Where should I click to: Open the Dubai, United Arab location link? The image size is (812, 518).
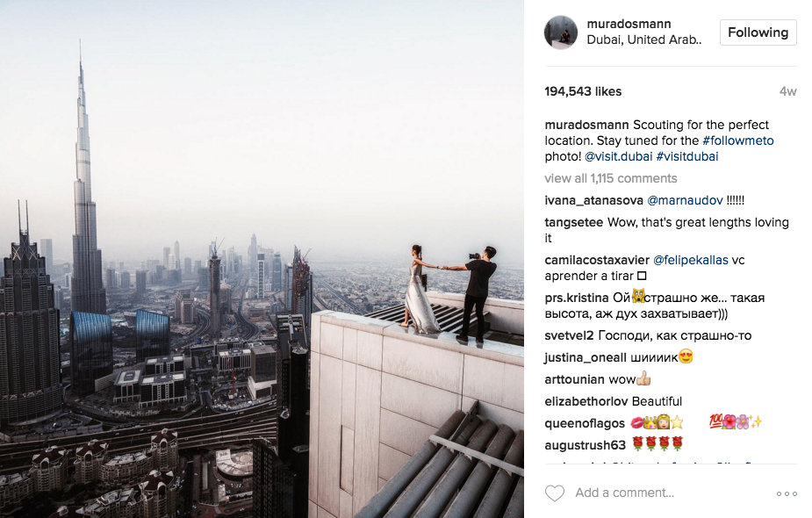[x=644, y=40]
